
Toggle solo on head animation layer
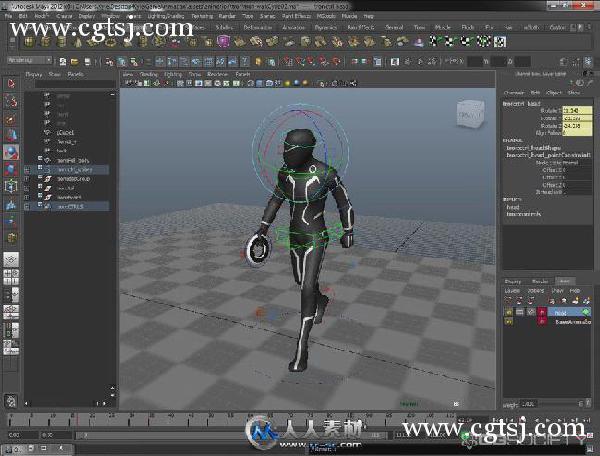tap(519, 312)
